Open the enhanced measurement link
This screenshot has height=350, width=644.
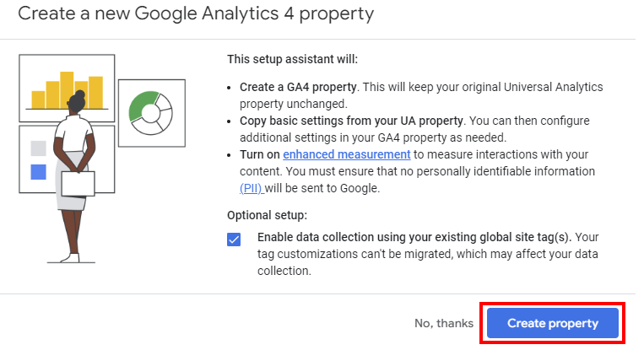coord(347,154)
